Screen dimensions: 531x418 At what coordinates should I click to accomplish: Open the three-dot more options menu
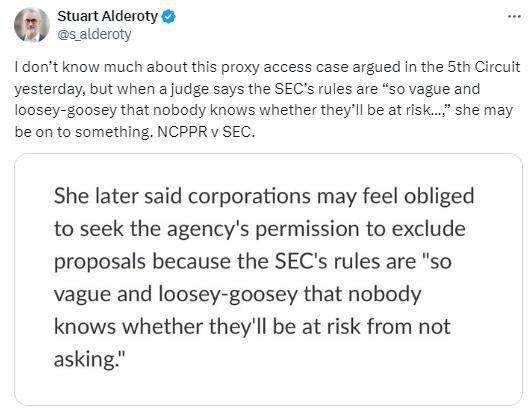point(514,16)
